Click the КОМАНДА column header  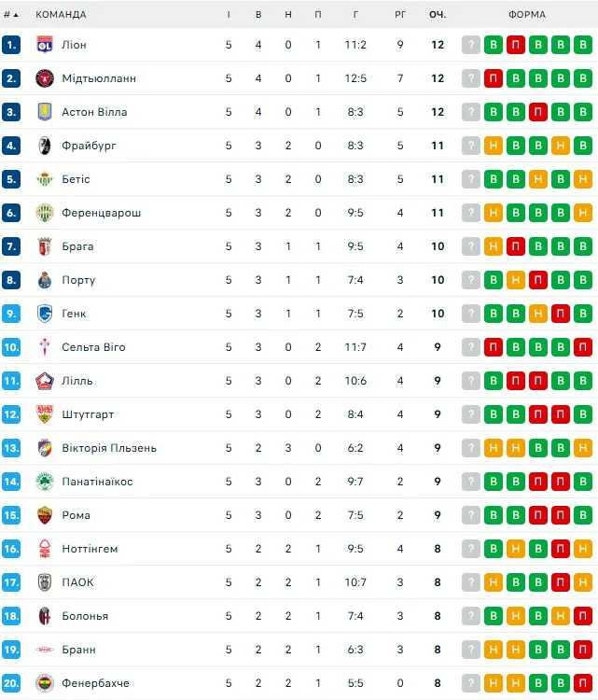[61, 15]
